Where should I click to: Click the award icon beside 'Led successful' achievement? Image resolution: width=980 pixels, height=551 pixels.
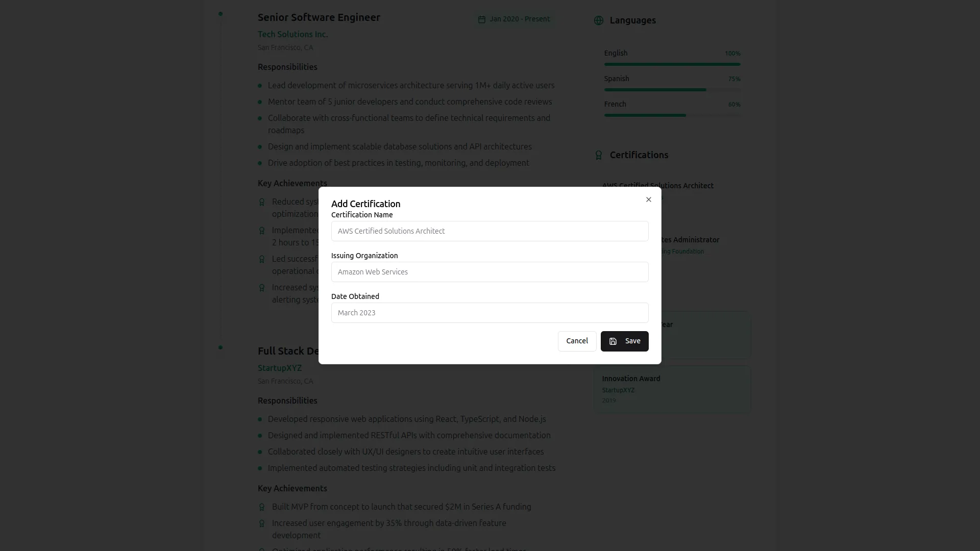[262, 259]
